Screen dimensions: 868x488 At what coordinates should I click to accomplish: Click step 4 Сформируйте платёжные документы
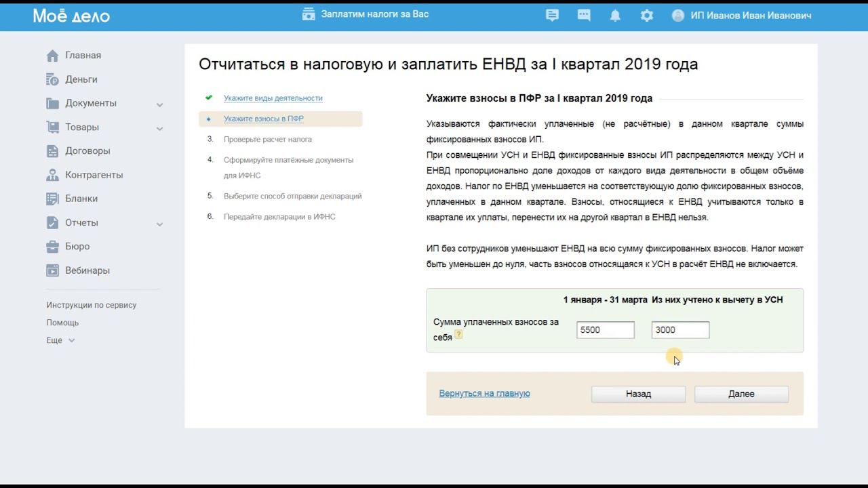[289, 167]
